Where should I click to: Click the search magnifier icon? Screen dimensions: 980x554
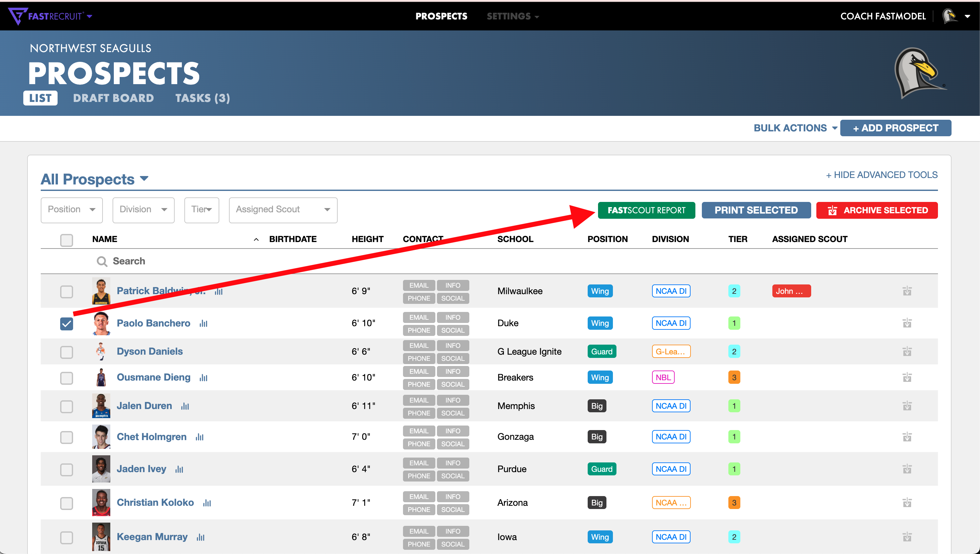click(x=102, y=261)
